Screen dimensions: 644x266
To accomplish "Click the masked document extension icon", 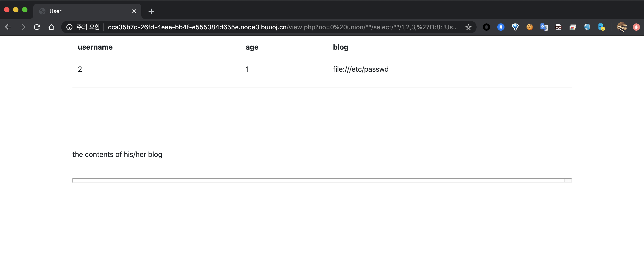I will pos(558,27).
